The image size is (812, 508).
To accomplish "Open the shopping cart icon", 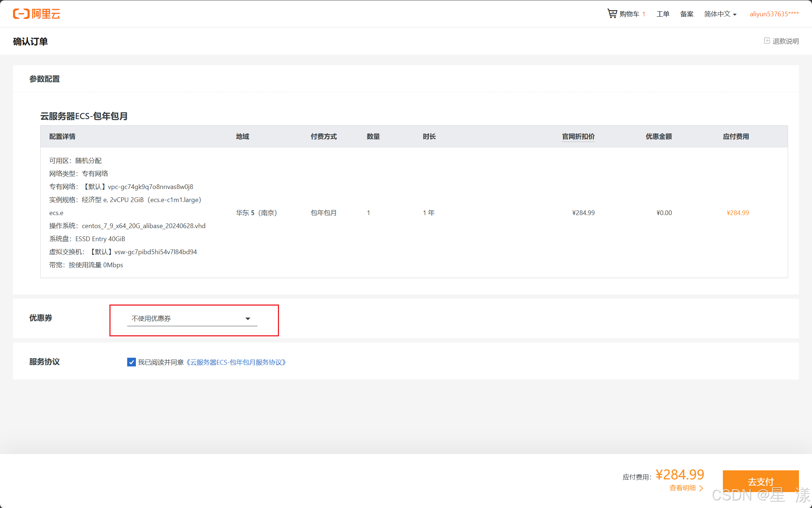I will [612, 13].
